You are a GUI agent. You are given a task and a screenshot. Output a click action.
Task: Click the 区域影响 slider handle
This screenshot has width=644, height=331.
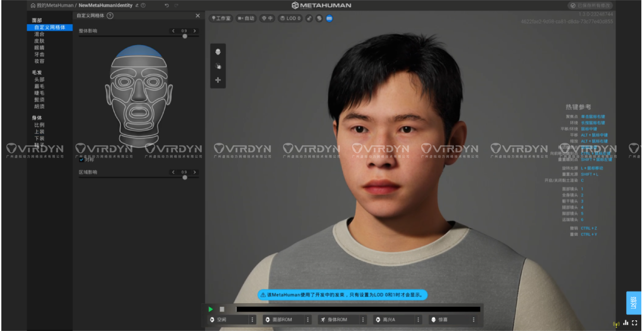tap(185, 178)
